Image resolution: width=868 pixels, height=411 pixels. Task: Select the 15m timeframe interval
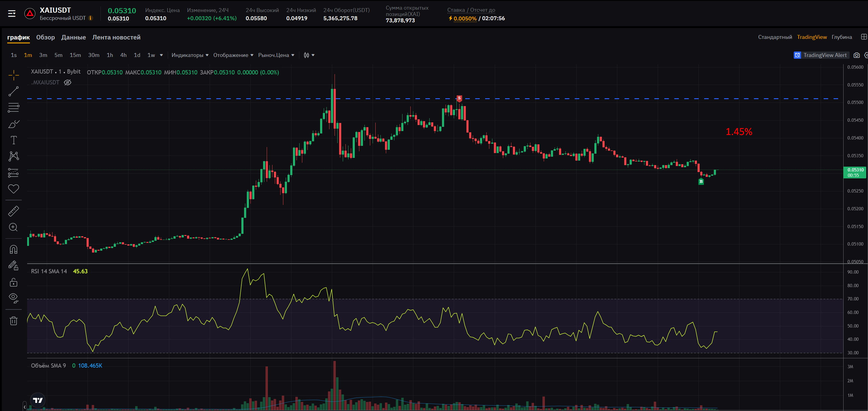click(75, 55)
